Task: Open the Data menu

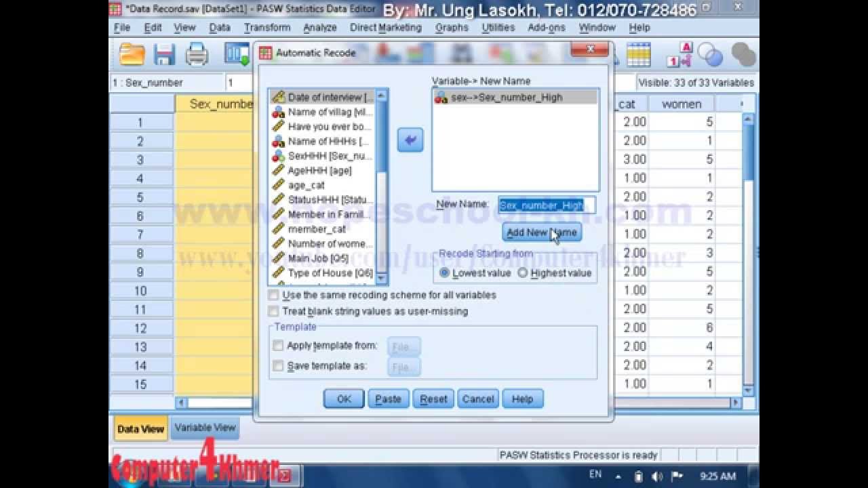Action: pos(220,28)
